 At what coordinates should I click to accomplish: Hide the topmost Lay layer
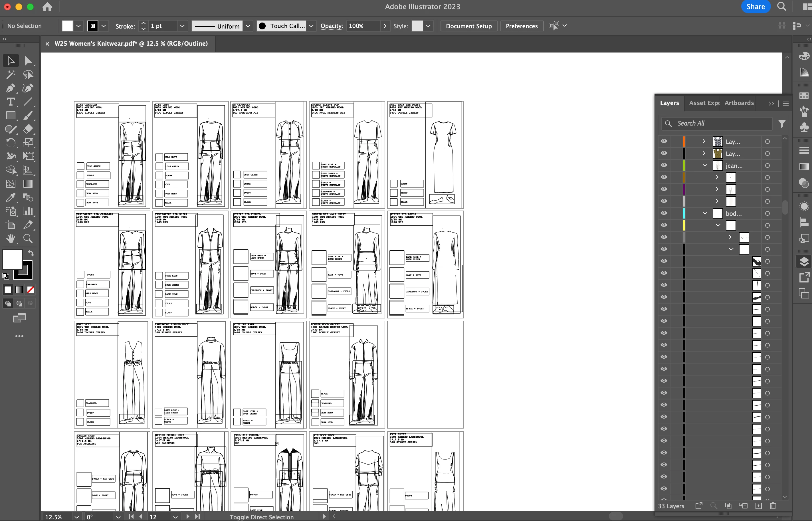click(x=664, y=142)
